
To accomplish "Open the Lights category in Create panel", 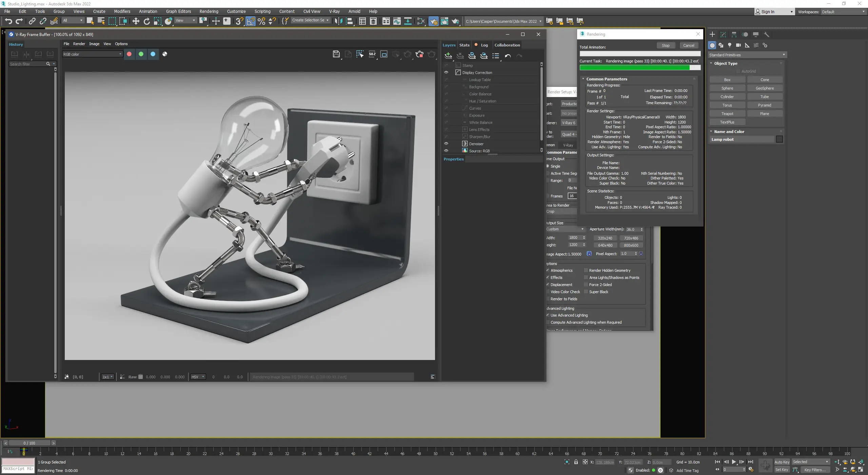I will [730, 45].
